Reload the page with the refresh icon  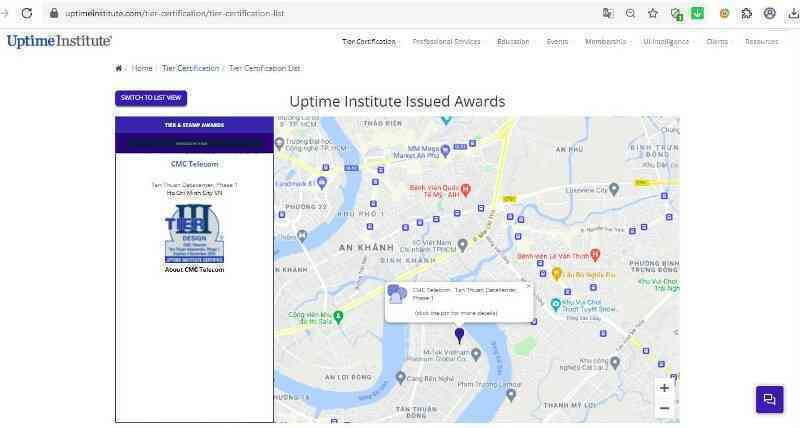[27, 14]
